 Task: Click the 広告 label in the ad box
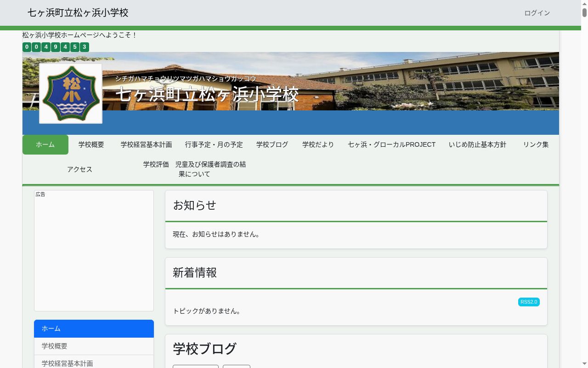tap(40, 194)
